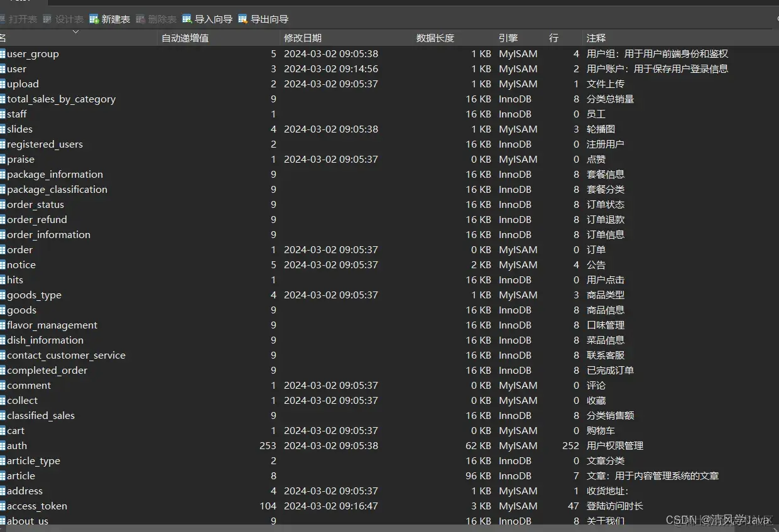This screenshot has height=532, width=779.
Task: Select the cart table name
Action: point(16,431)
